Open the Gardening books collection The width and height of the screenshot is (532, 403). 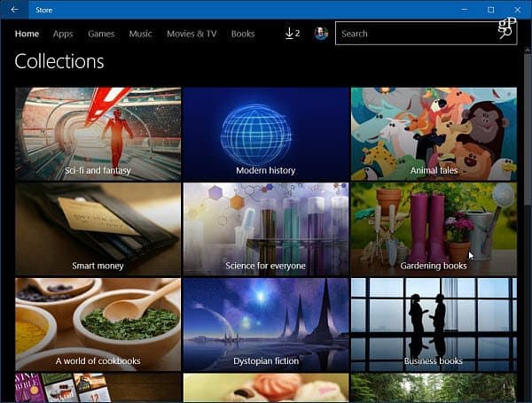point(434,229)
